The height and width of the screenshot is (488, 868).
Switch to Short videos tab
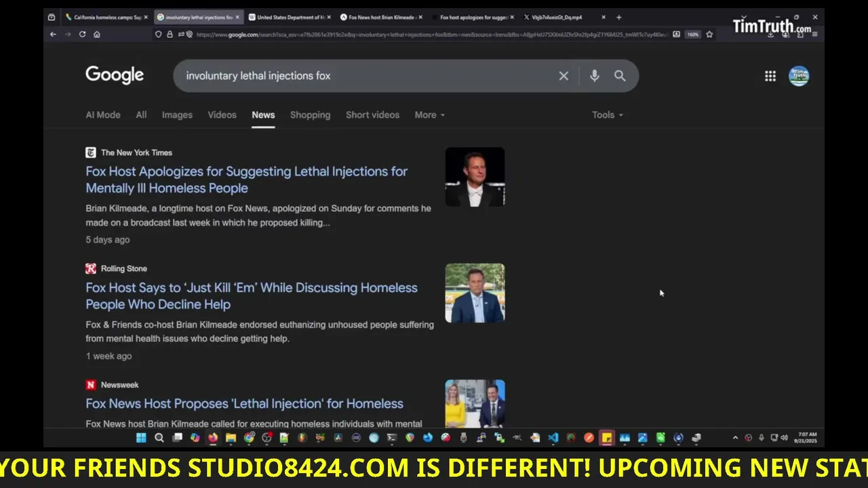tap(372, 115)
